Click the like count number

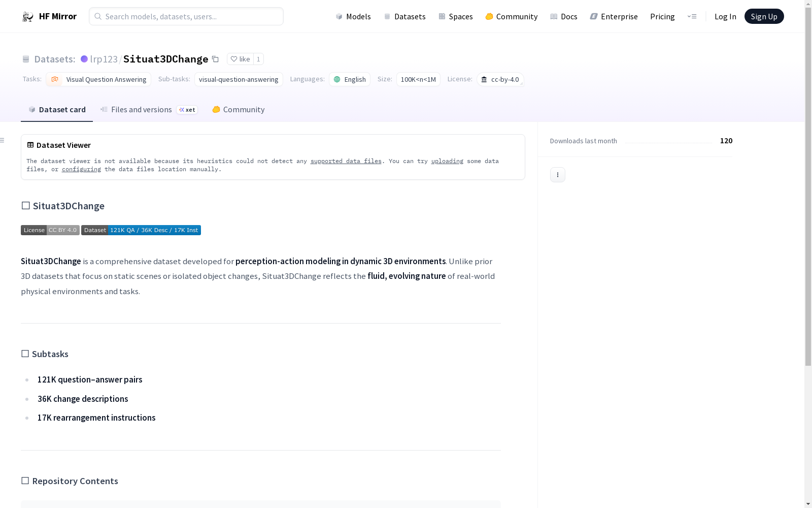pyautogui.click(x=258, y=59)
